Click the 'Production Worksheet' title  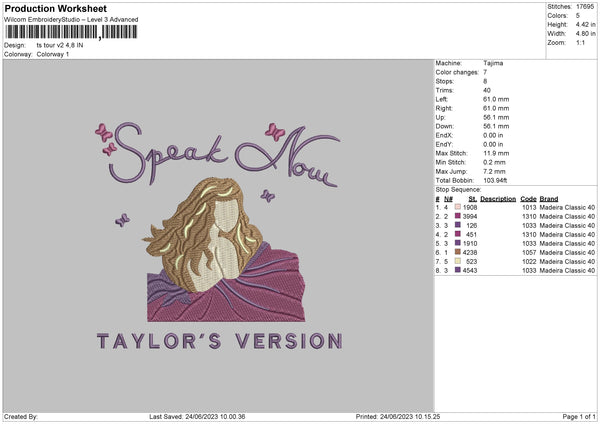(x=55, y=8)
